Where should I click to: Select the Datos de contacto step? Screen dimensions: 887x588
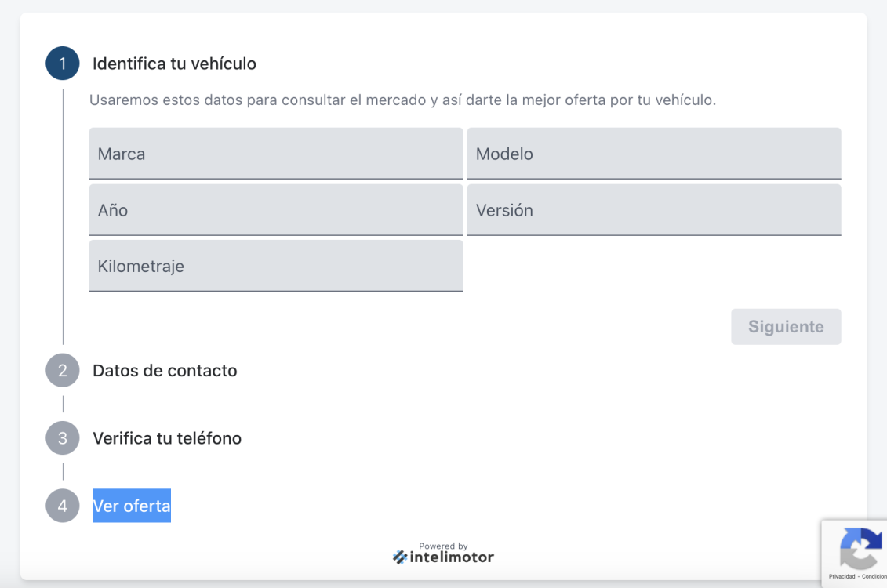(165, 370)
